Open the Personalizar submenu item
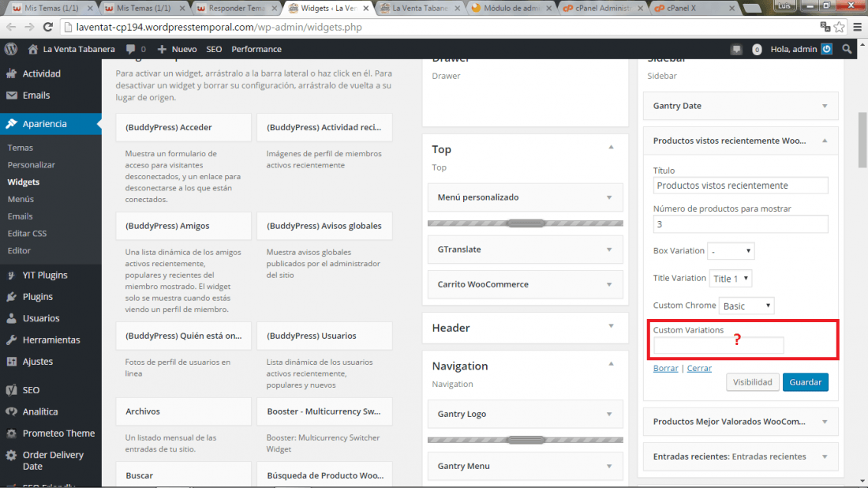 (x=32, y=165)
